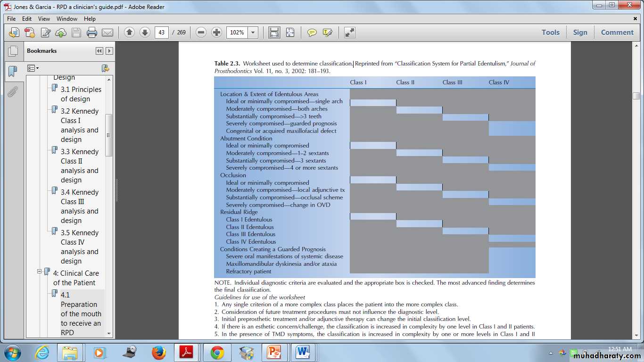Toggle the Attachments paperclip panel
Image resolution: width=644 pixels, height=362 pixels.
(13, 91)
